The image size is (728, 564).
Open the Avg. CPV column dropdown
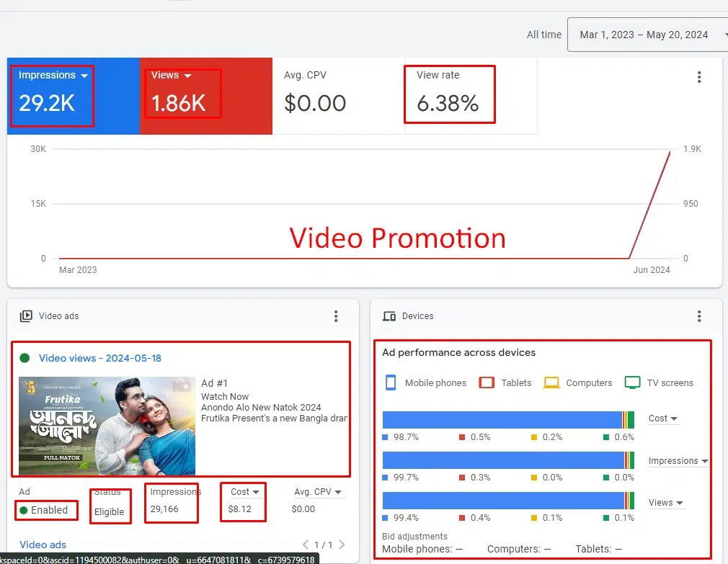(x=338, y=493)
